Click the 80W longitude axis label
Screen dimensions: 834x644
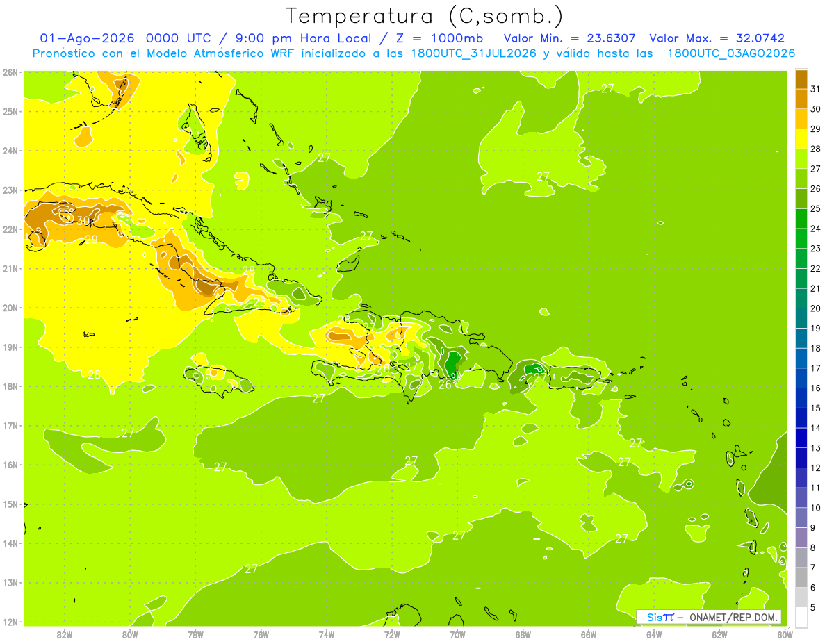(130, 634)
